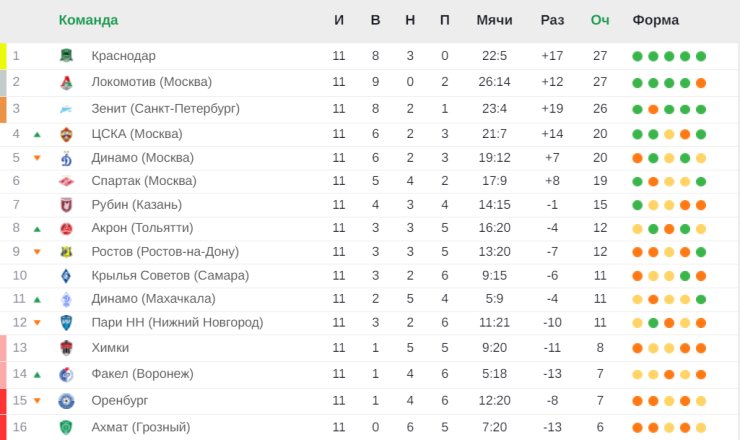740x440 pixels.
Task: Click Краснодар's first green form dot
Action: [637, 56]
